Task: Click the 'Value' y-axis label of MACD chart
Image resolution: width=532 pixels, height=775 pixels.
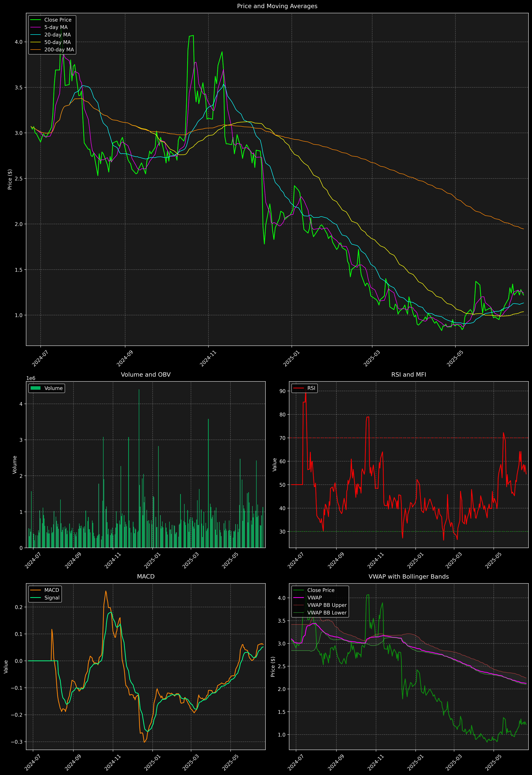Action: tap(6, 667)
